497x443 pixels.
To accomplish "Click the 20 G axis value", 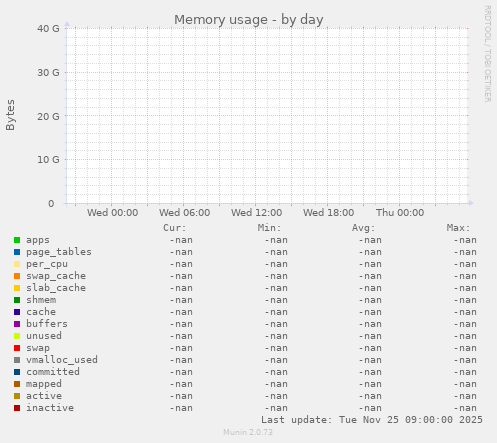I will tap(48, 116).
